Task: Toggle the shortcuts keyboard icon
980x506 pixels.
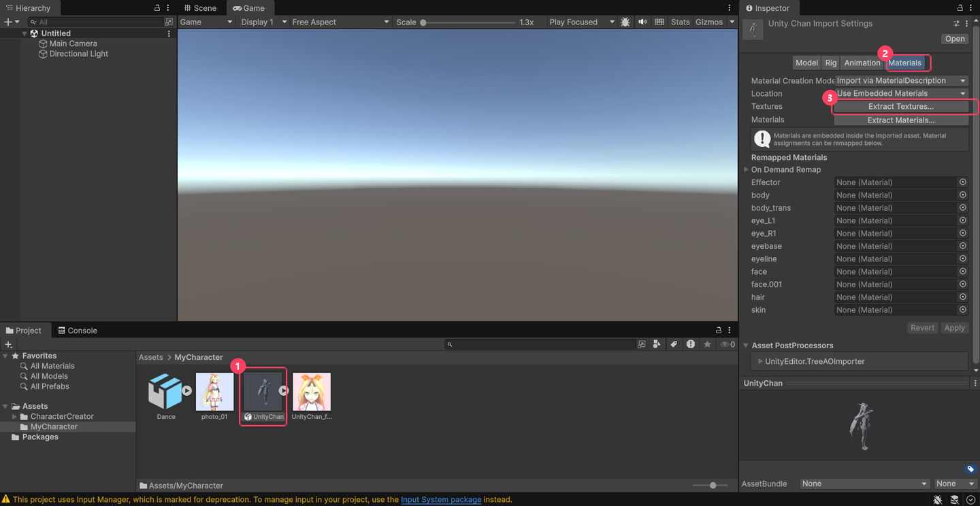Action: tap(659, 22)
